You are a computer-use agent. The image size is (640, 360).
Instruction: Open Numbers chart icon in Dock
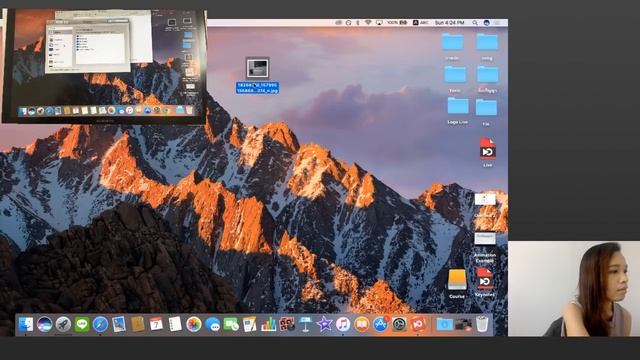pos(268,324)
